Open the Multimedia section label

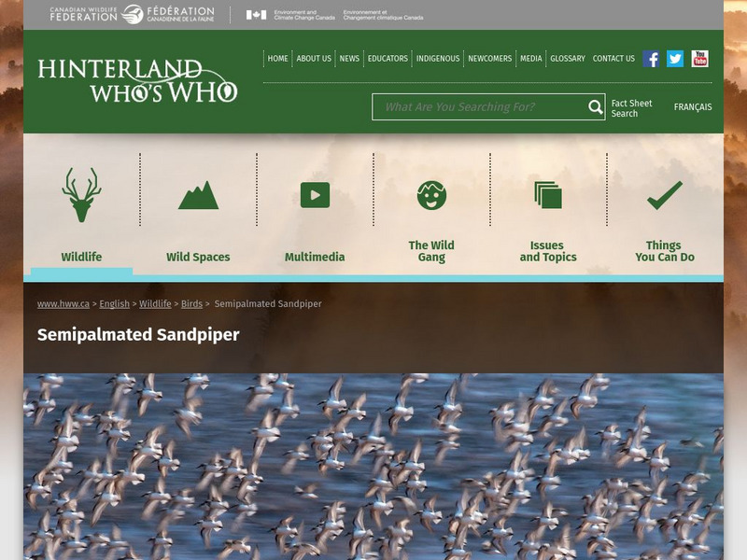click(x=315, y=258)
